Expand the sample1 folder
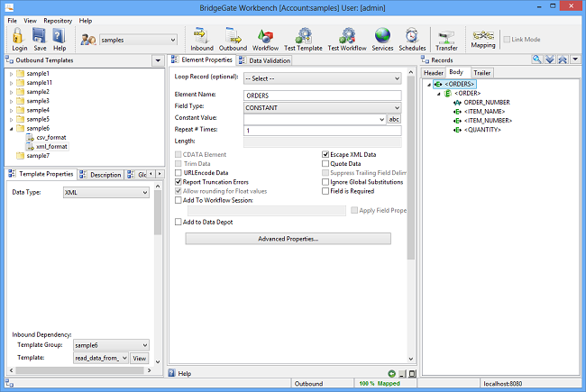The image size is (586, 392). click(x=11, y=74)
